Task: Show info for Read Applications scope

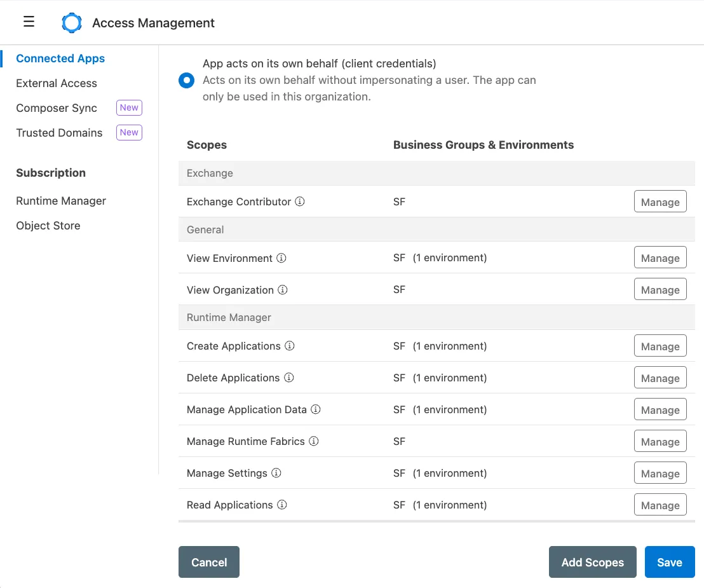Action: [x=281, y=505]
